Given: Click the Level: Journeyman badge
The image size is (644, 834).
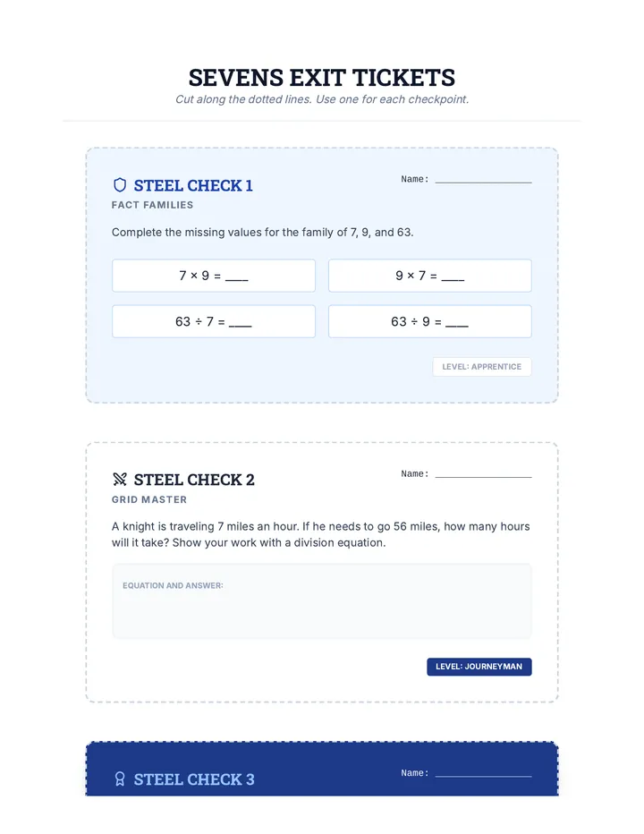Looking at the screenshot, I should (x=479, y=667).
